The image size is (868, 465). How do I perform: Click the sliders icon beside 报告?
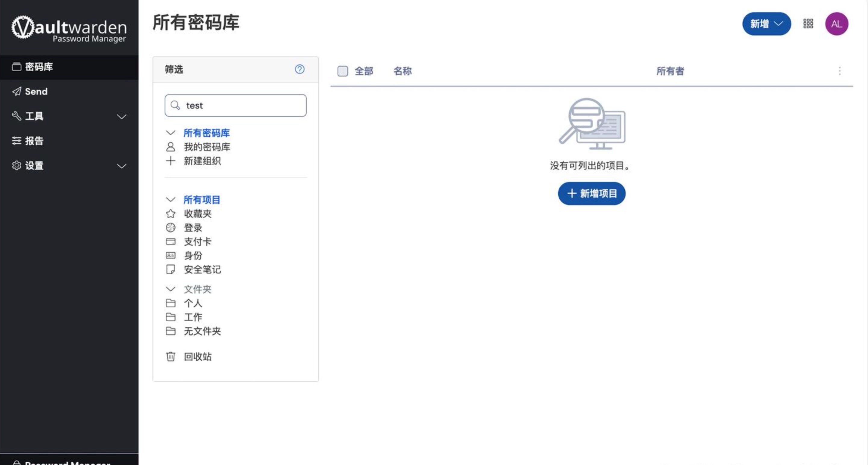coord(17,141)
